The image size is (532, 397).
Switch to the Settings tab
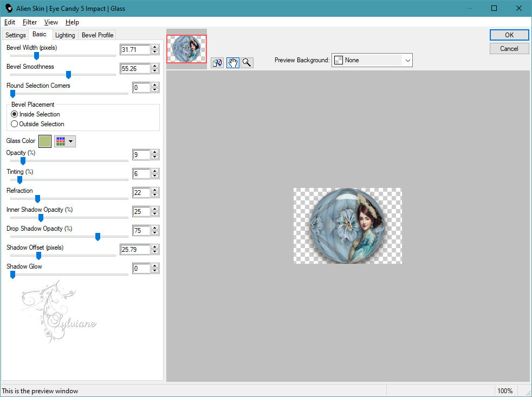[x=15, y=35]
